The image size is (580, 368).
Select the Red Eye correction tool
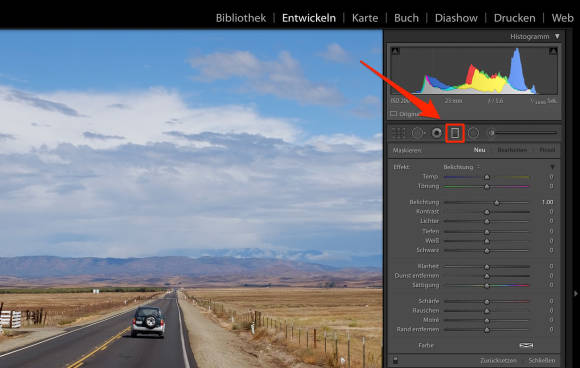click(x=437, y=133)
